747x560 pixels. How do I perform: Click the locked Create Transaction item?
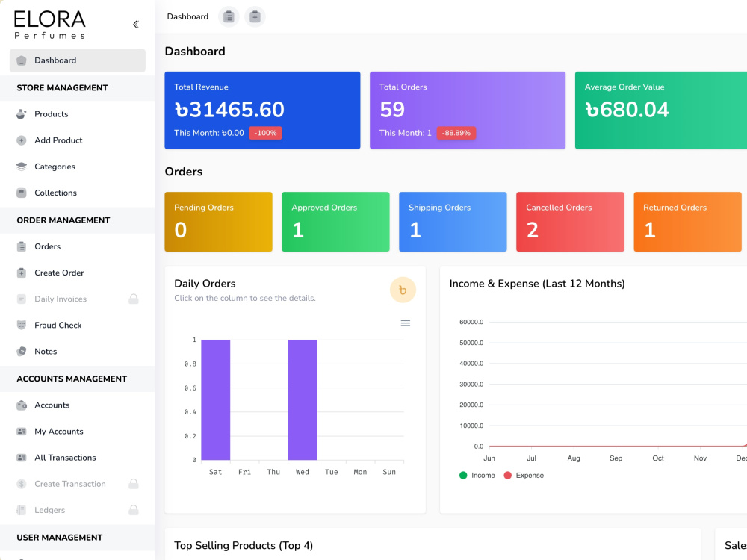pyautogui.click(x=78, y=484)
